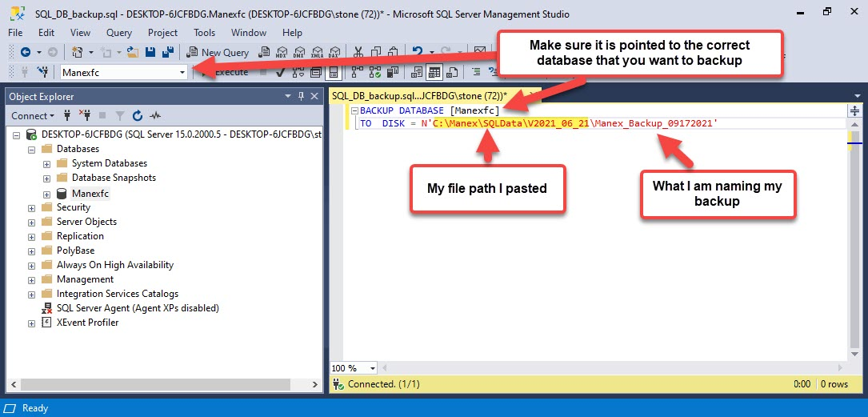Open the View menu
Image resolution: width=868 pixels, height=417 pixels.
tap(80, 33)
